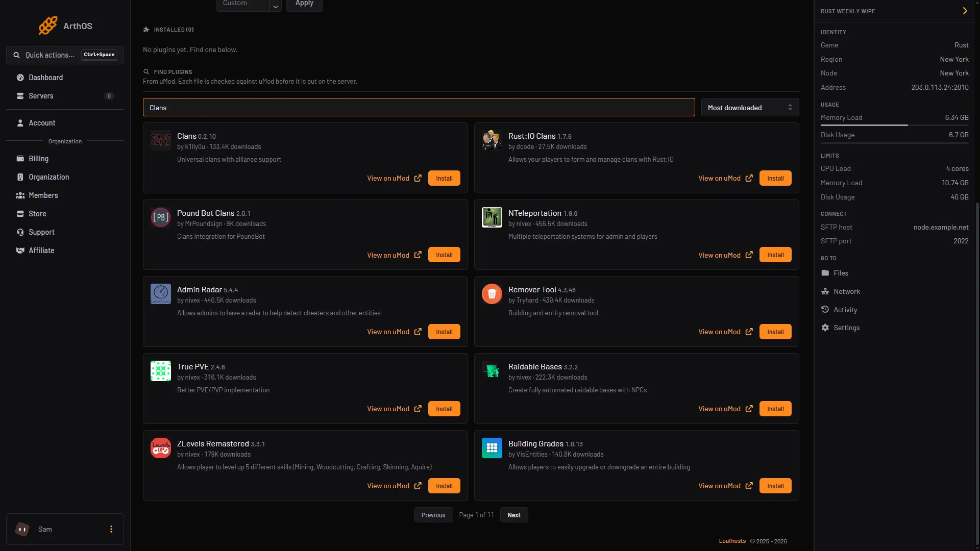Click the Loafhosts footer link

[732, 541]
